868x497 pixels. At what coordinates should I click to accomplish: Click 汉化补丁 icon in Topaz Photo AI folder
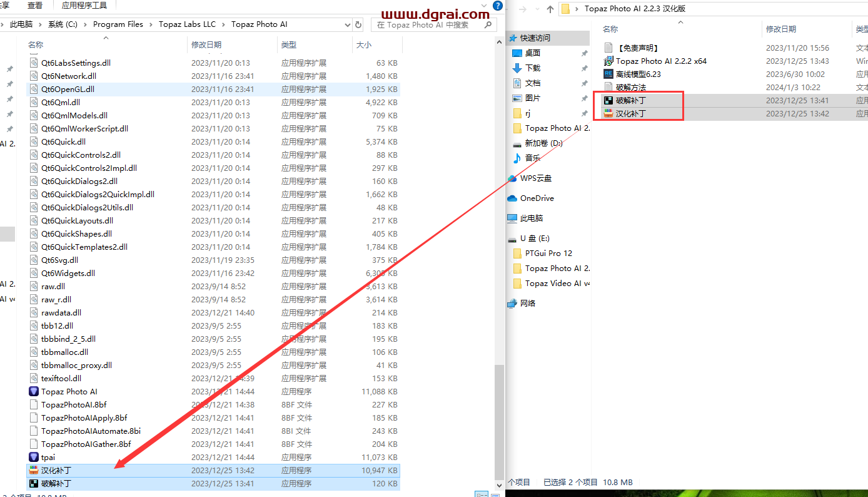[x=34, y=470]
